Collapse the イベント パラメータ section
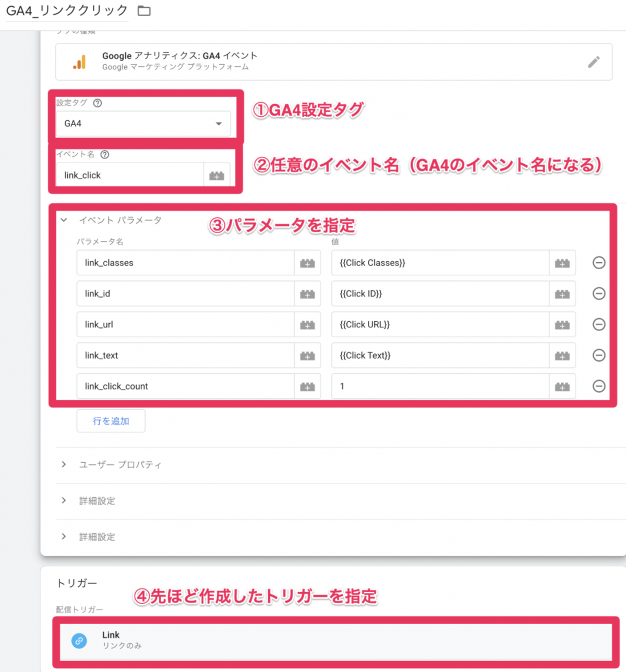 [64, 220]
